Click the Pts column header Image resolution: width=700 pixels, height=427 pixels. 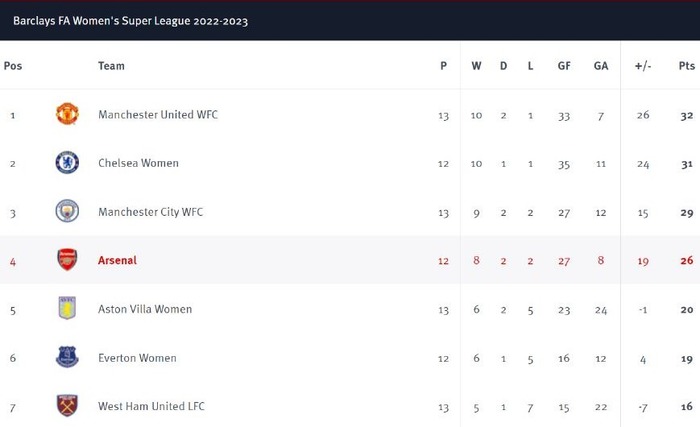687,66
